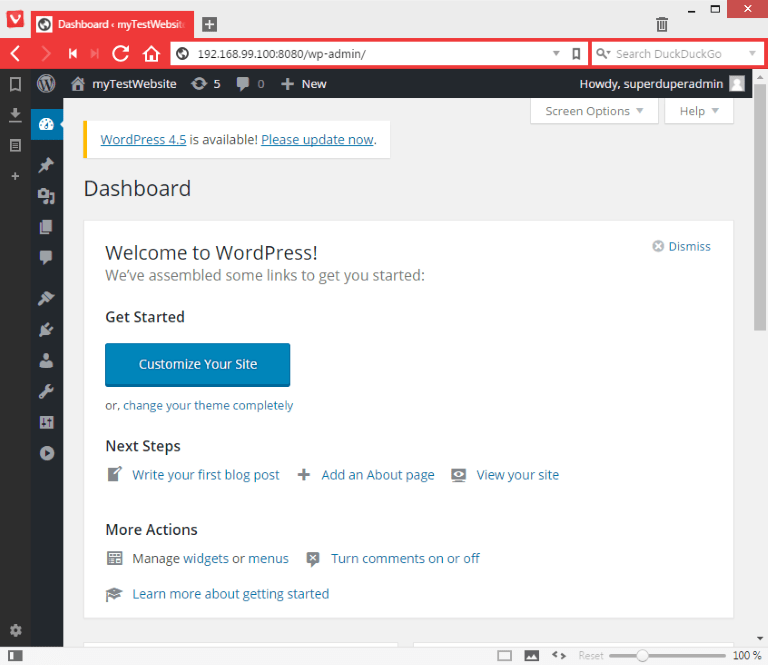Image resolution: width=768 pixels, height=665 pixels.
Task: Open Media library icon in WordPress sidebar
Action: [46, 196]
